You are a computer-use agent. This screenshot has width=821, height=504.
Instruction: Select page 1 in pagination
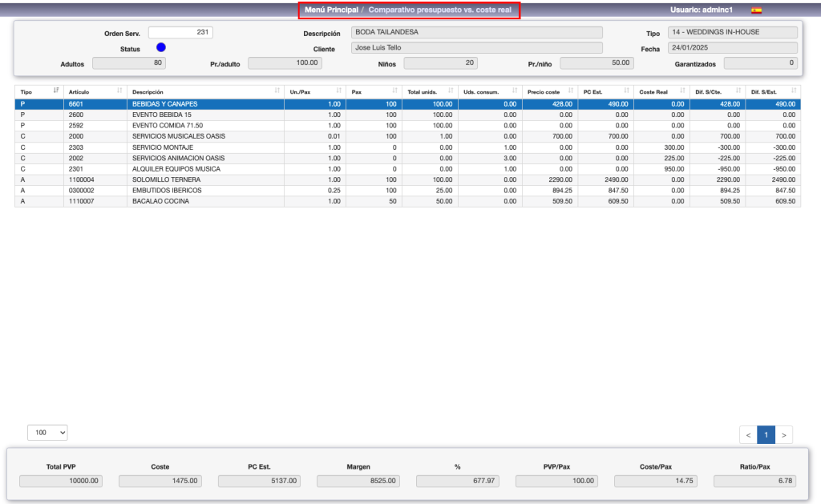coord(766,435)
